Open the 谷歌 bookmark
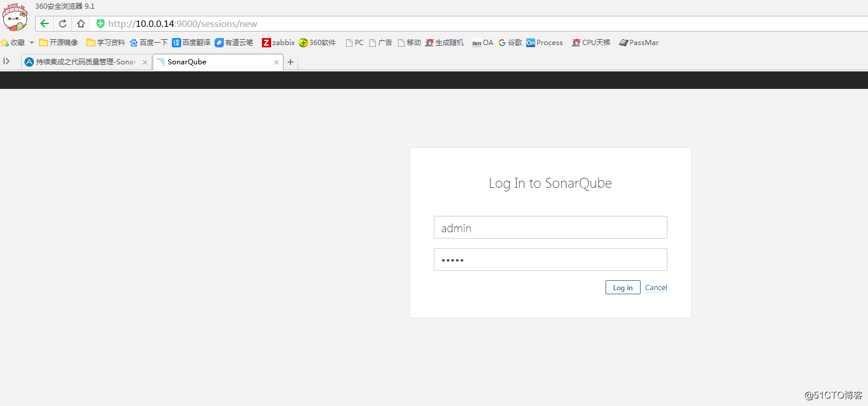The height and width of the screenshot is (406, 868). tap(510, 43)
